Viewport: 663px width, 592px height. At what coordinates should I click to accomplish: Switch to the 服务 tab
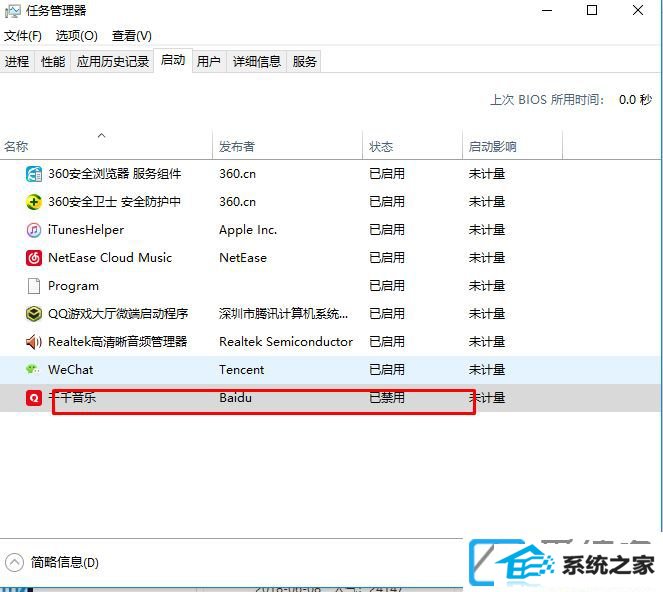point(304,62)
